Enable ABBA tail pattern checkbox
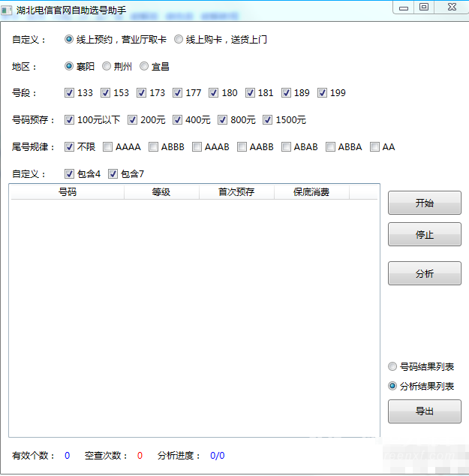Screen dimensions: 469x476 (x=330, y=147)
